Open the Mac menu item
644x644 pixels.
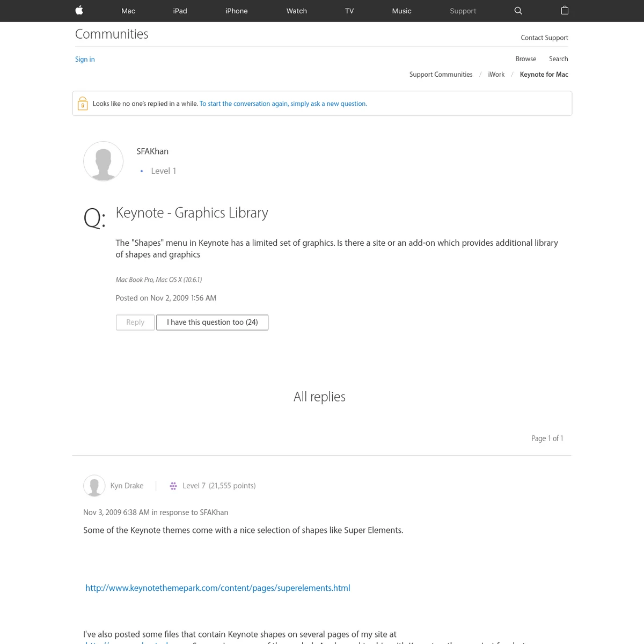128,11
